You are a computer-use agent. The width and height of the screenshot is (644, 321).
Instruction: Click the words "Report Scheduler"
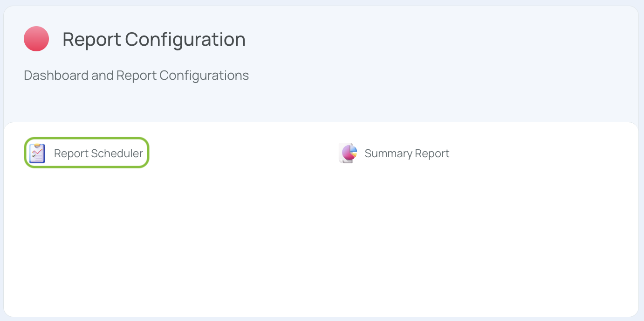point(98,154)
